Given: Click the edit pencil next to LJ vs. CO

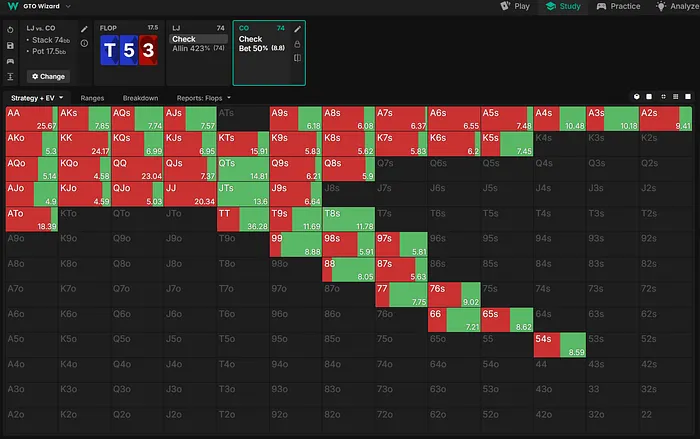Looking at the screenshot, I should (x=84, y=29).
